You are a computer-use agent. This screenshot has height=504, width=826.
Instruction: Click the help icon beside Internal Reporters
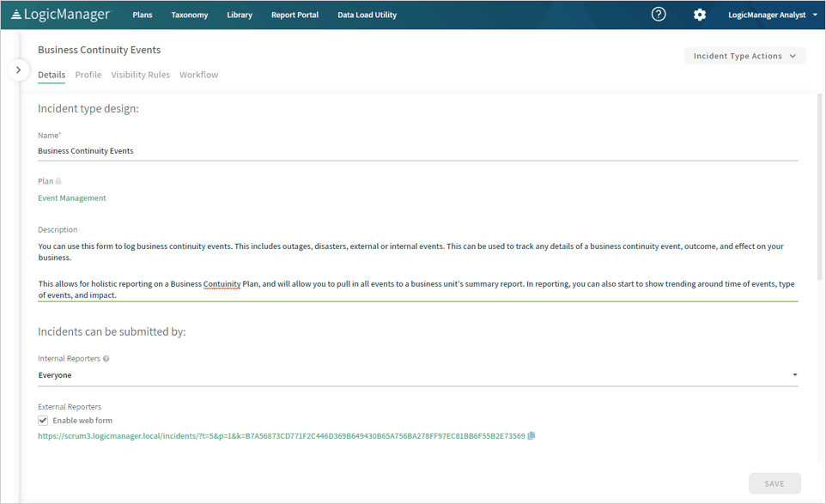coord(106,359)
